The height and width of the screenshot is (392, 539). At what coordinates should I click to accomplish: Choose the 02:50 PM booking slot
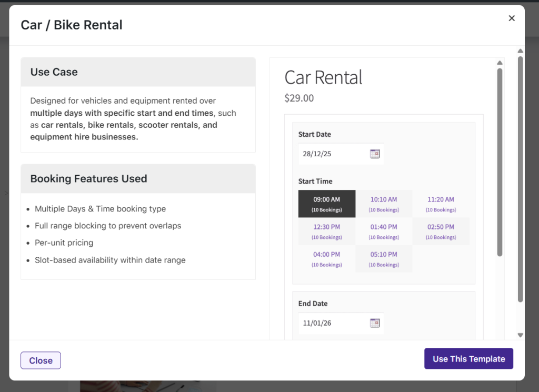pyautogui.click(x=441, y=231)
